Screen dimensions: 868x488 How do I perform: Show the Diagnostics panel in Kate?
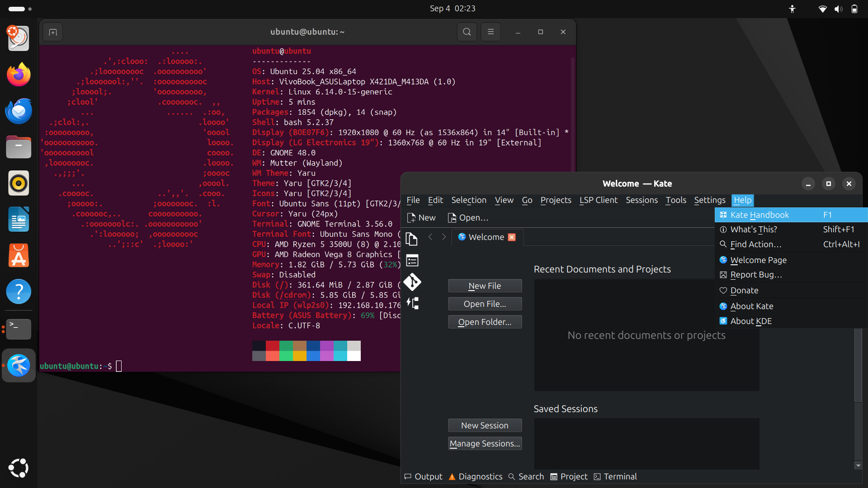click(x=475, y=477)
